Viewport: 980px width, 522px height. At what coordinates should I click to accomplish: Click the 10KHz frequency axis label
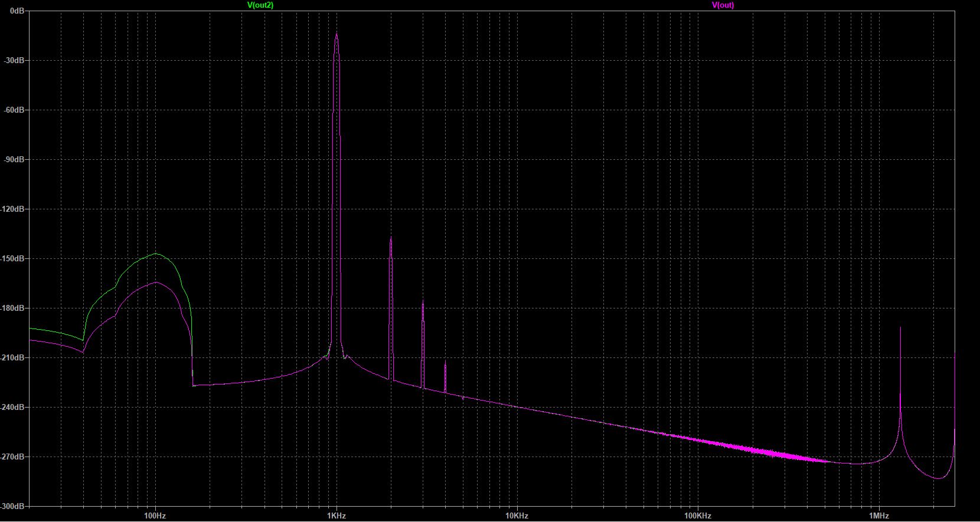(x=517, y=516)
